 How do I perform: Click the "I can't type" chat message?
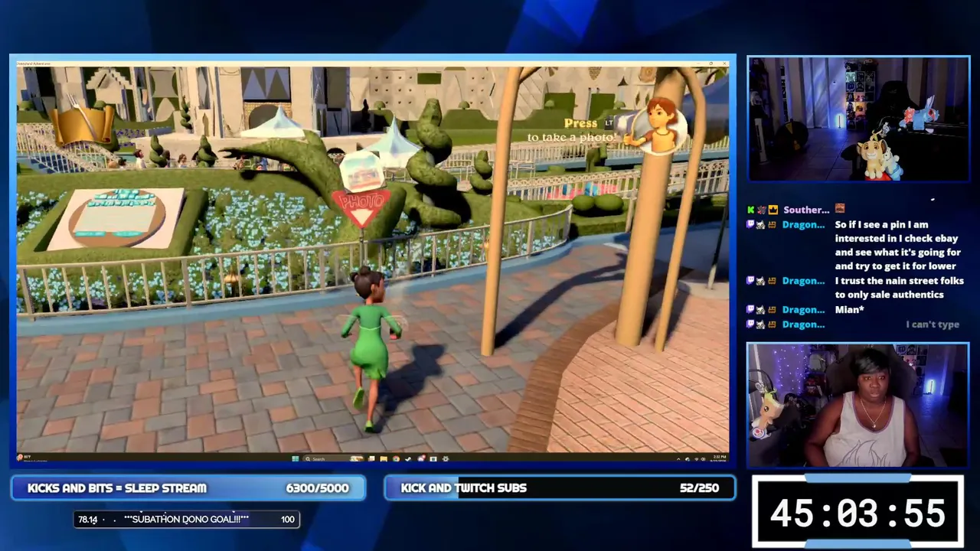933,324
